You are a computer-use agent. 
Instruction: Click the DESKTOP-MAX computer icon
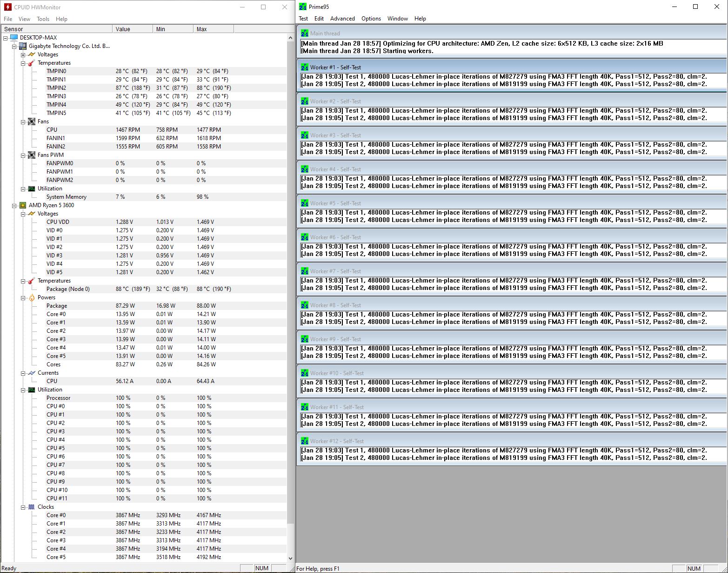tap(14, 38)
